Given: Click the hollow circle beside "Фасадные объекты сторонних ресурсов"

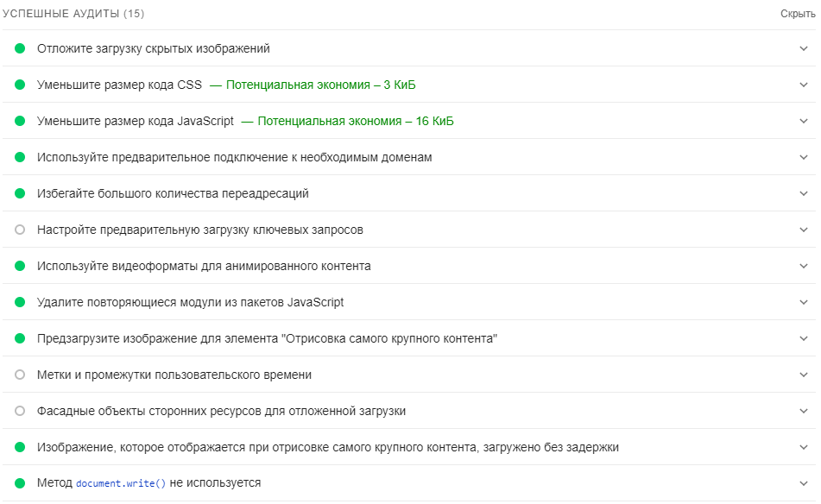Looking at the screenshot, I should click(x=18, y=411).
